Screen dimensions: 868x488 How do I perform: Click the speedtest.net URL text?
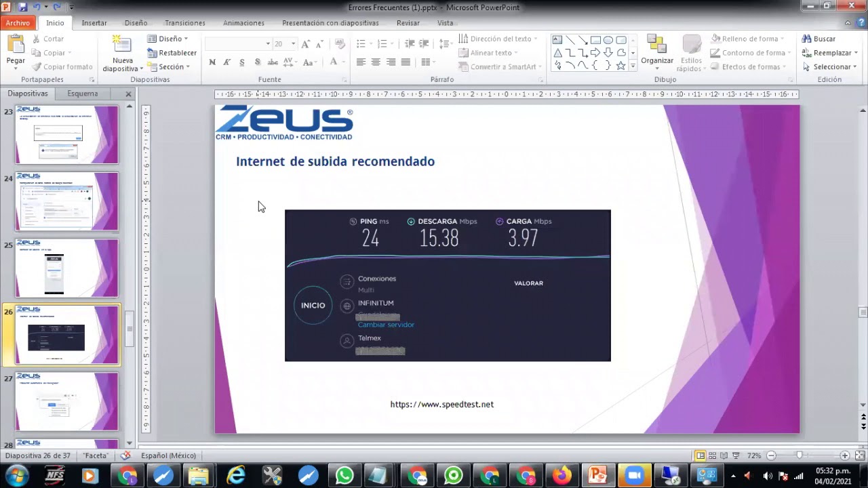(x=442, y=405)
